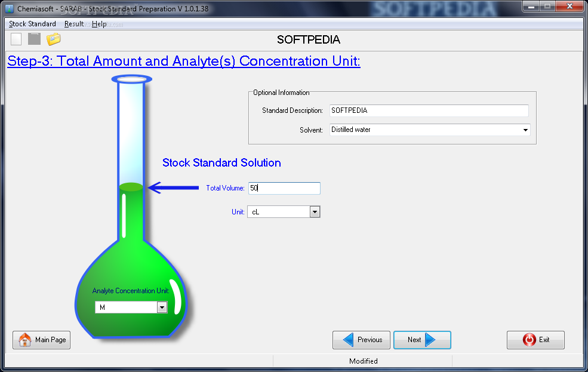Image resolution: width=588 pixels, height=372 pixels.
Task: Open the Help menu
Action: [99, 24]
